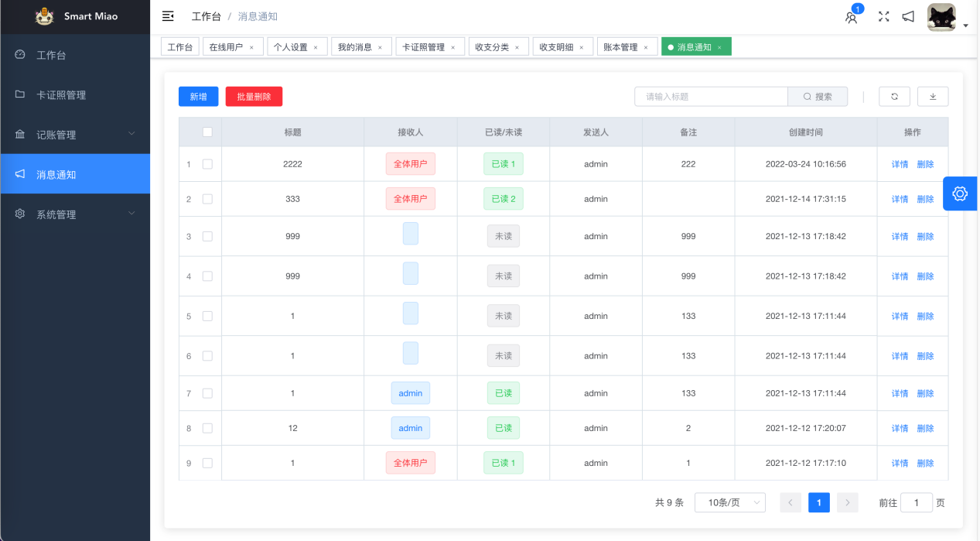The image size is (980, 541).
Task: Expand the 系统管理 sidebar menu
Action: [75, 214]
